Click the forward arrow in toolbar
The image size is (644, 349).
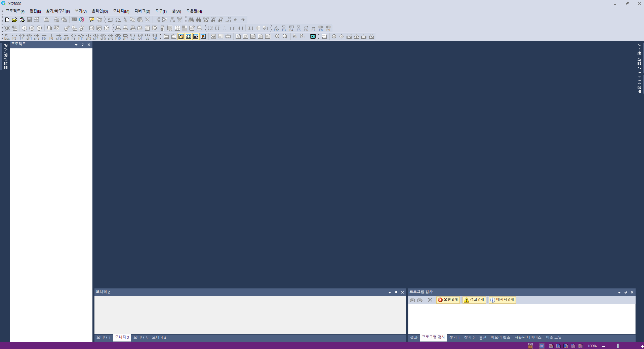tap(243, 20)
